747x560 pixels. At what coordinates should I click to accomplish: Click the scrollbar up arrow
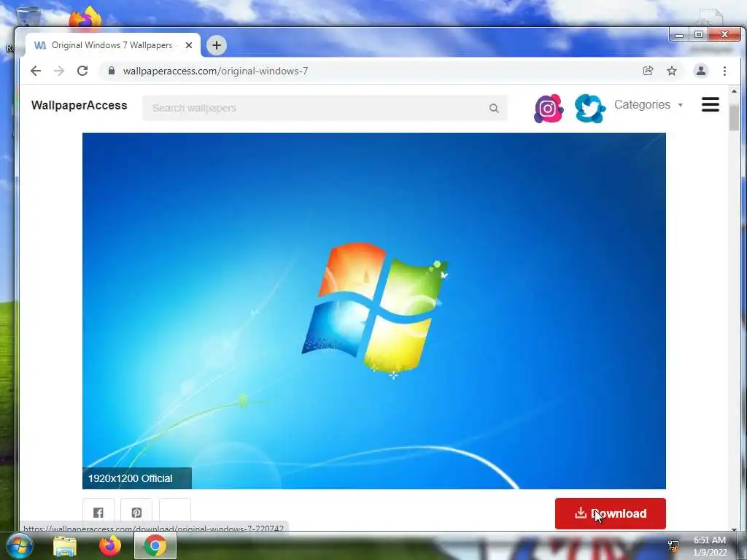tap(734, 91)
